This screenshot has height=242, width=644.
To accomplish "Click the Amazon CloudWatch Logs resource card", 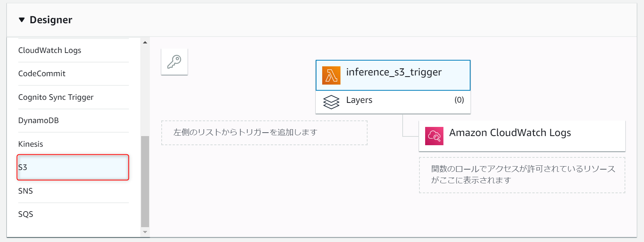I will coord(522,136).
